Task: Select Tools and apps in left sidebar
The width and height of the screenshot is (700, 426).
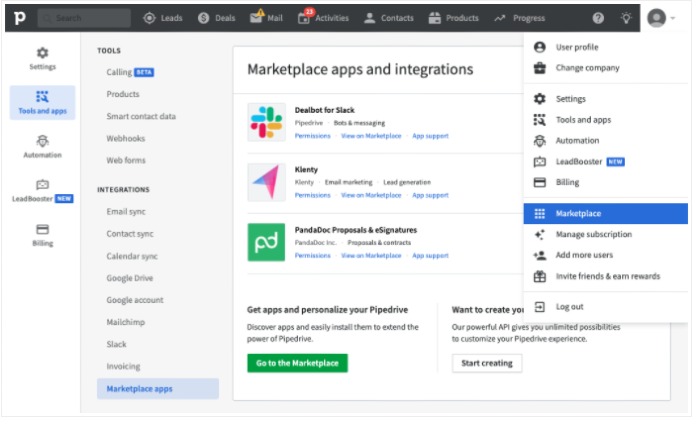Action: click(x=42, y=103)
